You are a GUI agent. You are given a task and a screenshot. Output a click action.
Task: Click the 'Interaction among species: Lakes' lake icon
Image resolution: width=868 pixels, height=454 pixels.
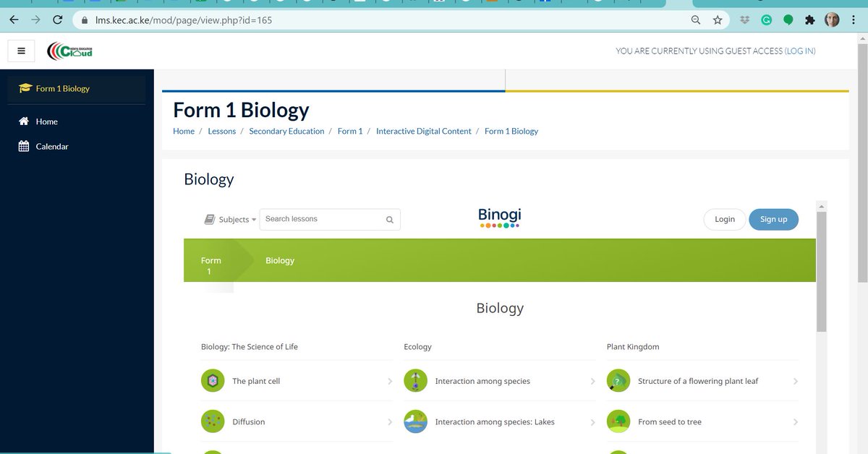click(415, 421)
